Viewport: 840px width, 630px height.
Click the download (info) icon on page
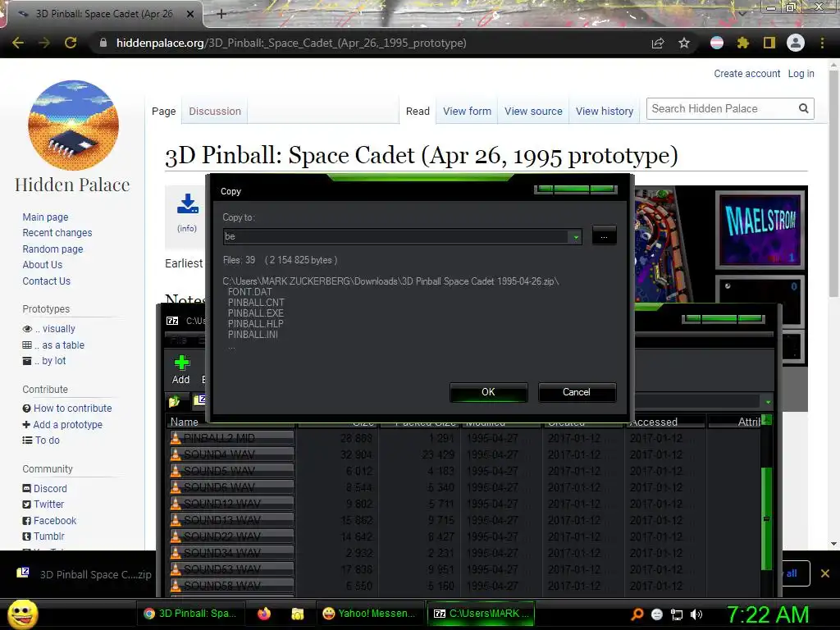188,203
